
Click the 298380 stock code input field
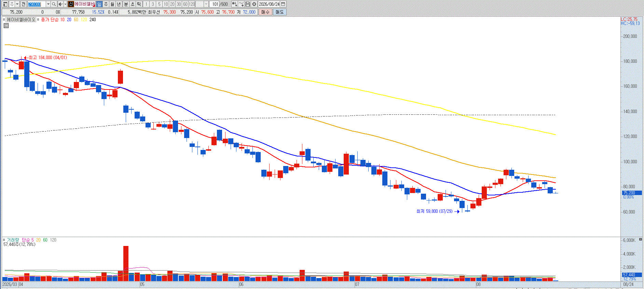[37, 4]
